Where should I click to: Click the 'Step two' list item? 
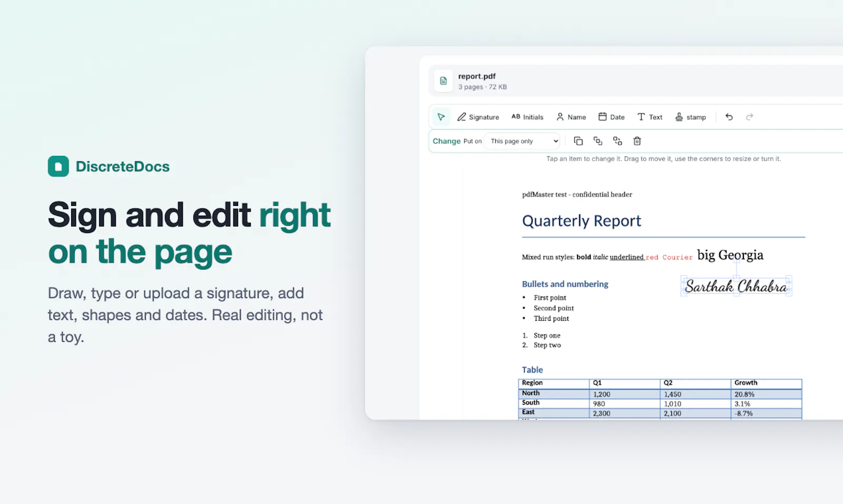tap(547, 345)
